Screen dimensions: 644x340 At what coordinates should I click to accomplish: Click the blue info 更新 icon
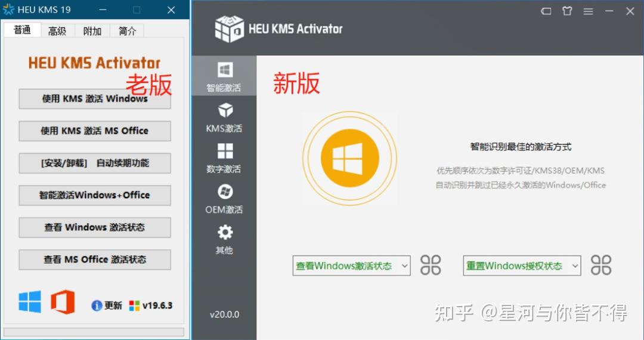click(97, 305)
